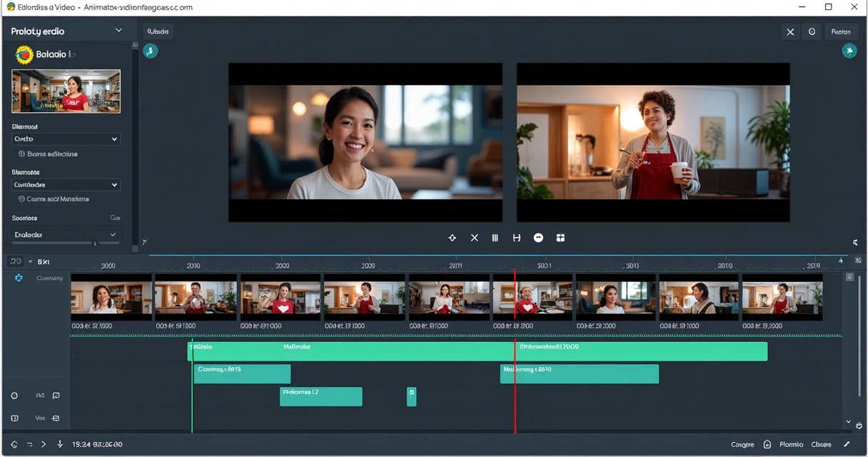Click the H-shaped icon in the preview controls
This screenshot has height=457, width=868.
tap(517, 238)
